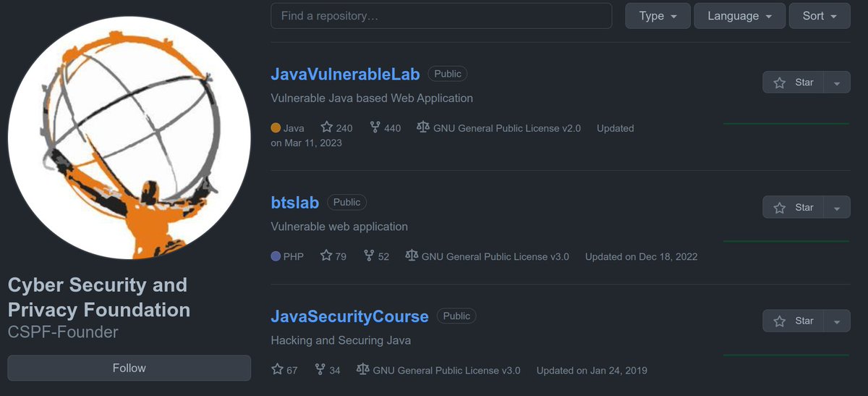Star the JavaVulnerableLab repository
The image size is (868, 396).
click(793, 83)
